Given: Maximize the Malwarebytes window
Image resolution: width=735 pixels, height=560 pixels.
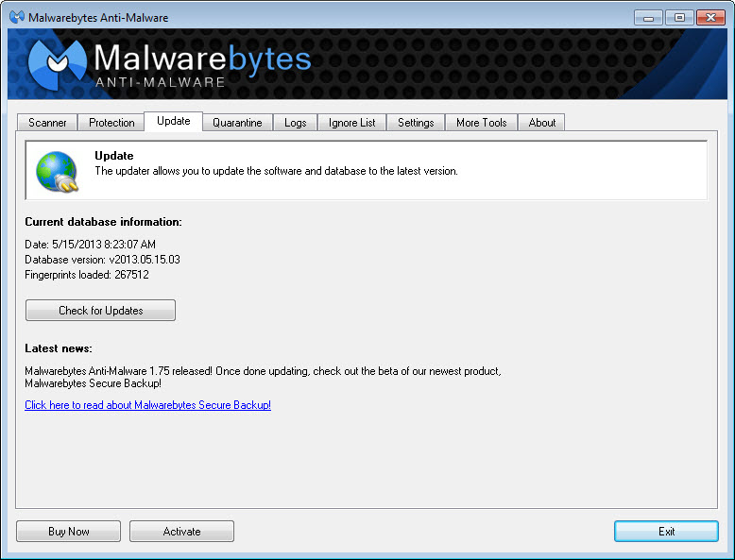Looking at the screenshot, I should tap(679, 18).
